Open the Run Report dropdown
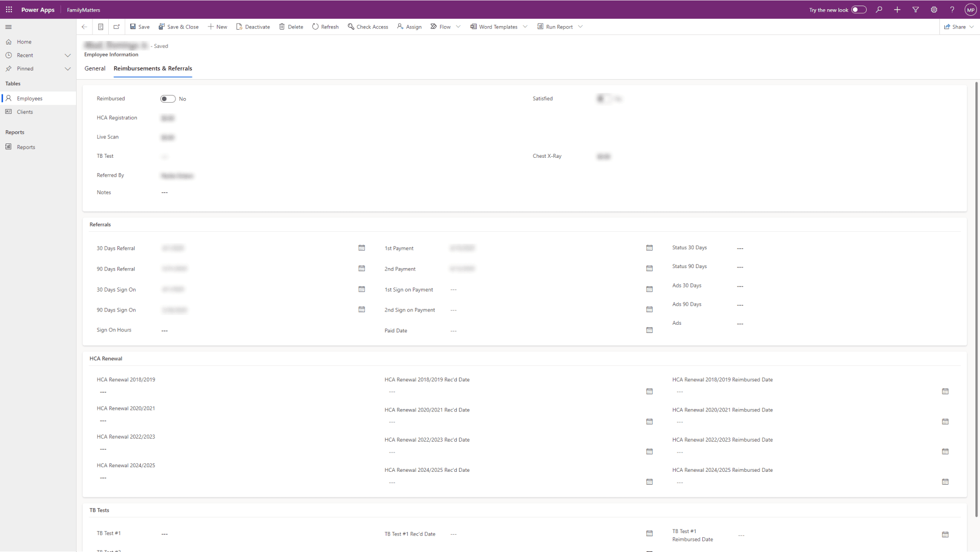980x552 pixels. tap(581, 27)
